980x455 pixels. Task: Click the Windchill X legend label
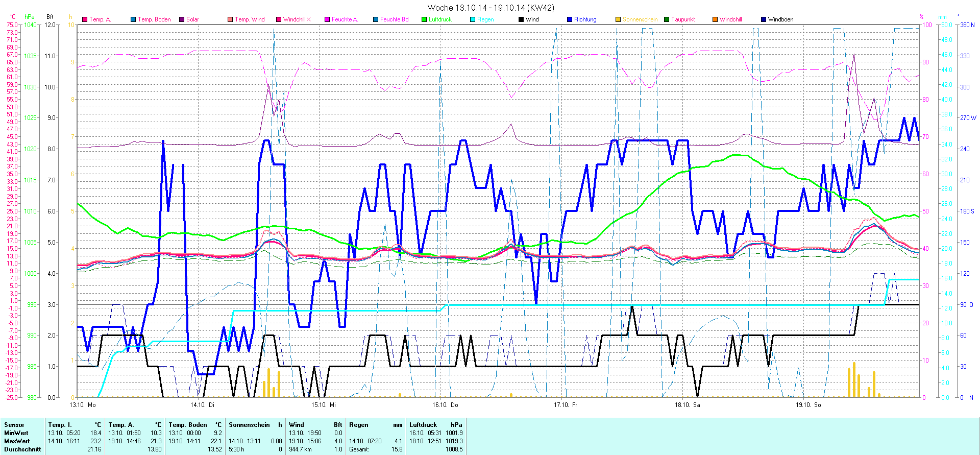(297, 19)
